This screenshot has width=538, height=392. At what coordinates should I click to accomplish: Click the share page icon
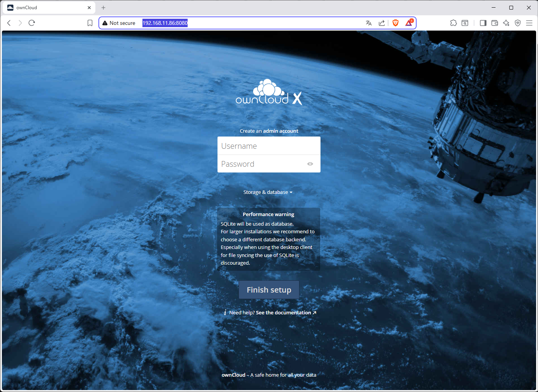pos(382,23)
